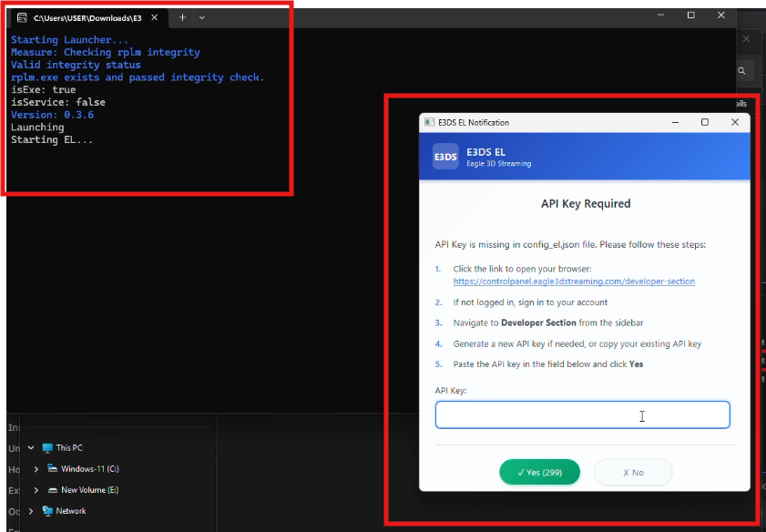Open a new terminal tab with plus
The image size is (766, 532).
[x=182, y=17]
